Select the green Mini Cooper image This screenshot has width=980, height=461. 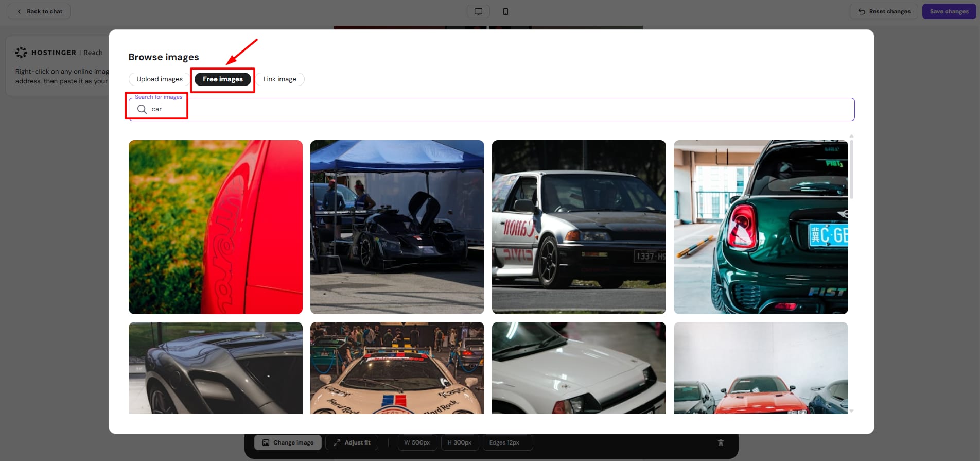[x=761, y=227]
